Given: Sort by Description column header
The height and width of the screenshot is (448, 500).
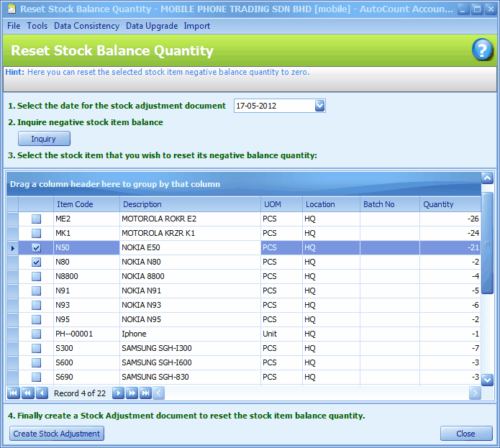Looking at the screenshot, I should (190, 204).
